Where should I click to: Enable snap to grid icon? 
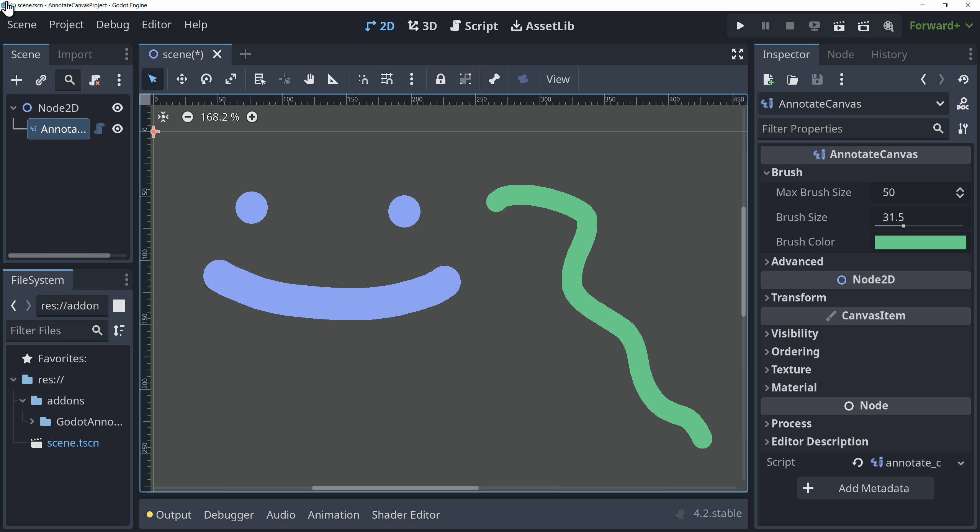click(386, 79)
